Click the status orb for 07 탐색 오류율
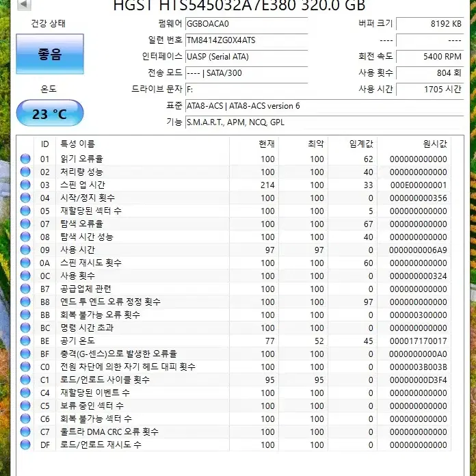Image resolution: width=476 pixels, height=476 pixels. click(x=25, y=224)
